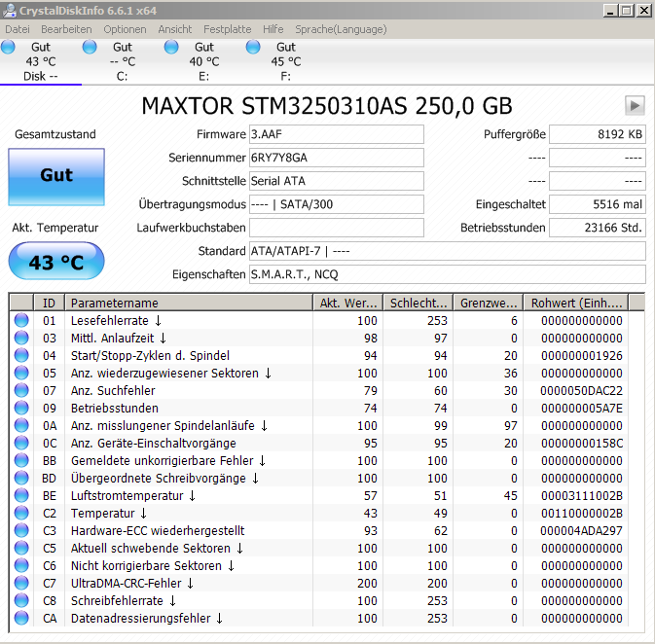
Task: Open the Datei menu
Action: point(18,29)
